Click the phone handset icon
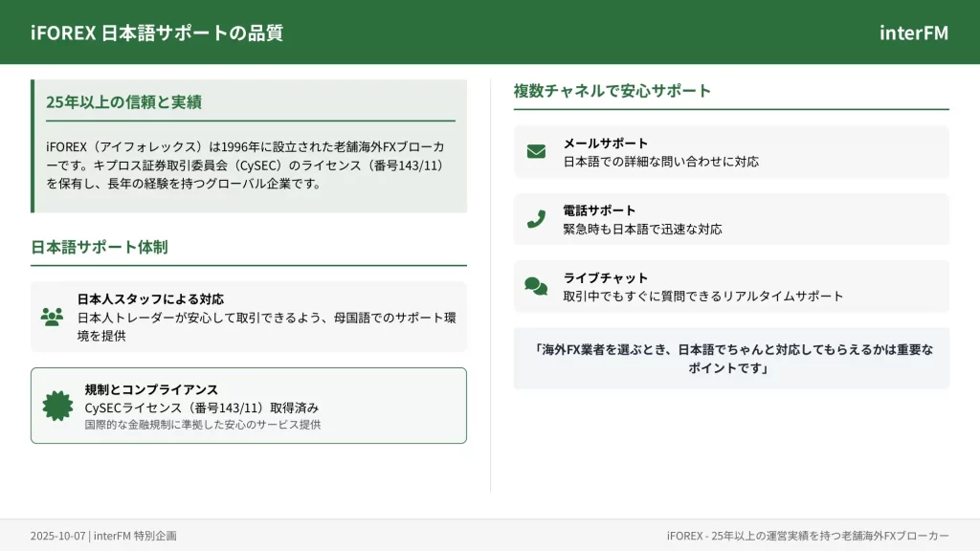 coord(536,219)
